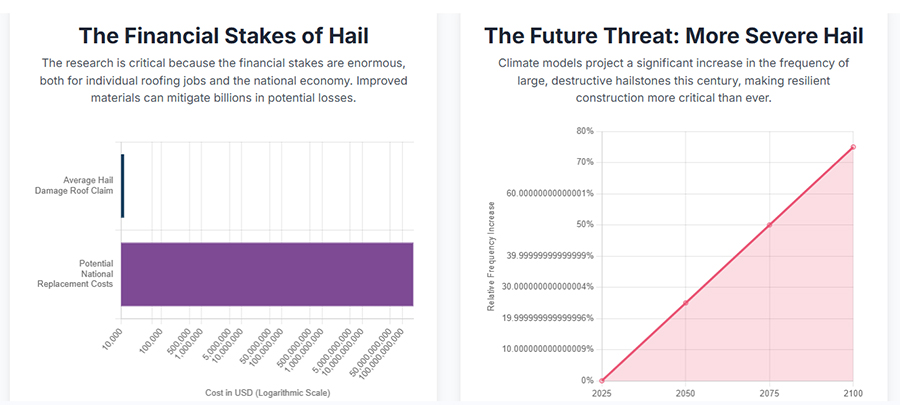Select the 2100 data point on the line
This screenshot has width=900, height=405.
[853, 147]
